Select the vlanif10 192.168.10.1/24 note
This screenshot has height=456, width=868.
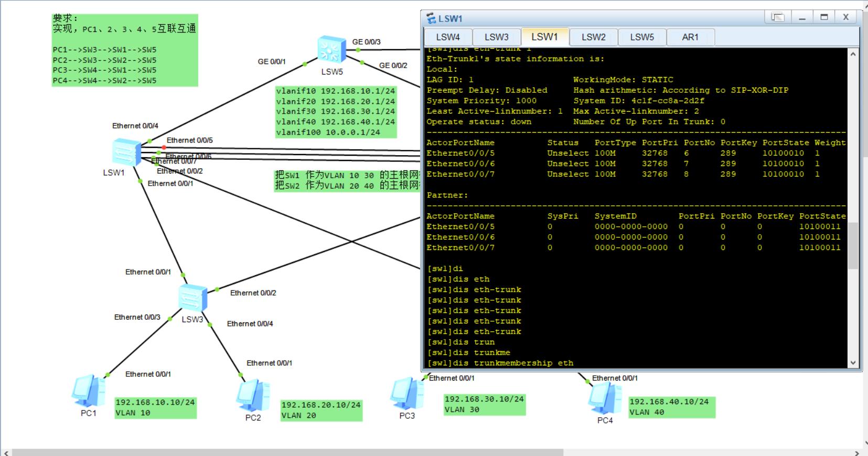pyautogui.click(x=336, y=112)
